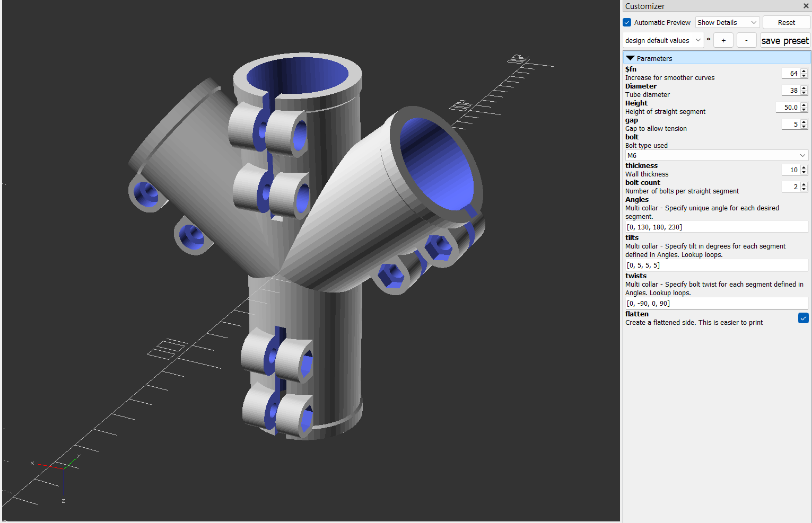812x523 pixels.
Task: Increase the Height value with up arrow
Action: [x=804, y=105]
